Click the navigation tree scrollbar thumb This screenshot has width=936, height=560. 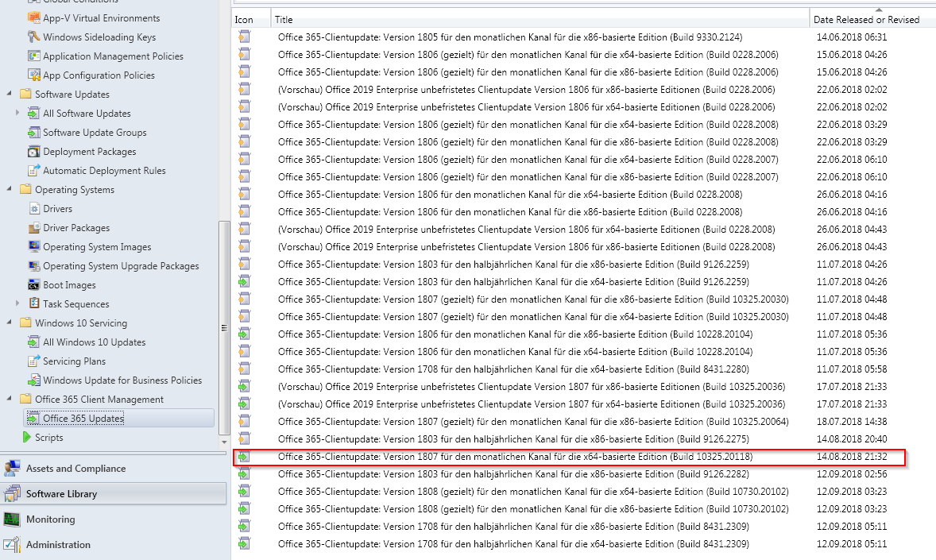point(224,328)
